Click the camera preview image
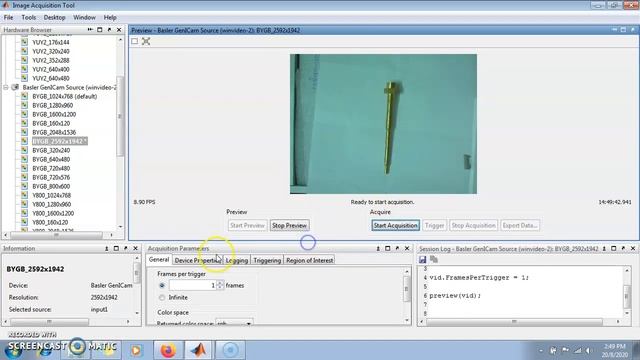640x360 pixels. tap(383, 124)
